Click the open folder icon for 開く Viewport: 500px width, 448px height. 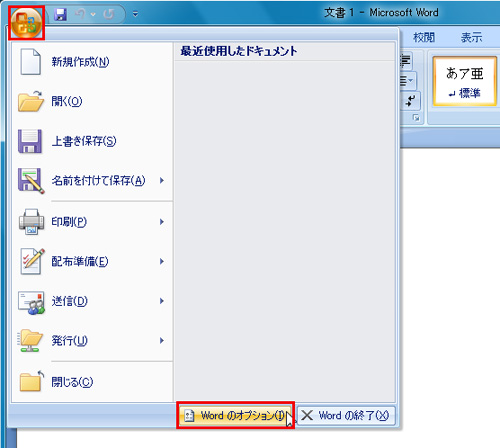coord(30,101)
